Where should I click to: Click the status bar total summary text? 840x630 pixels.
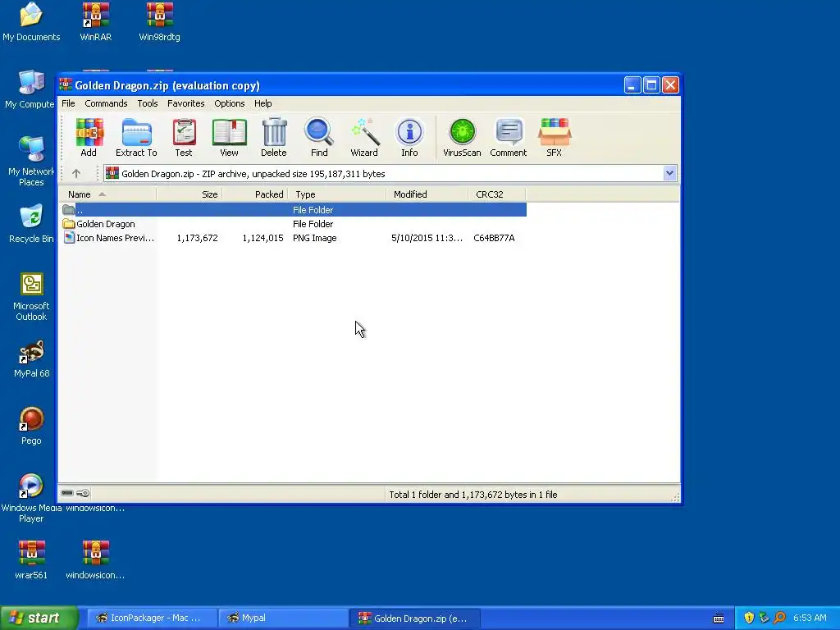473,495
